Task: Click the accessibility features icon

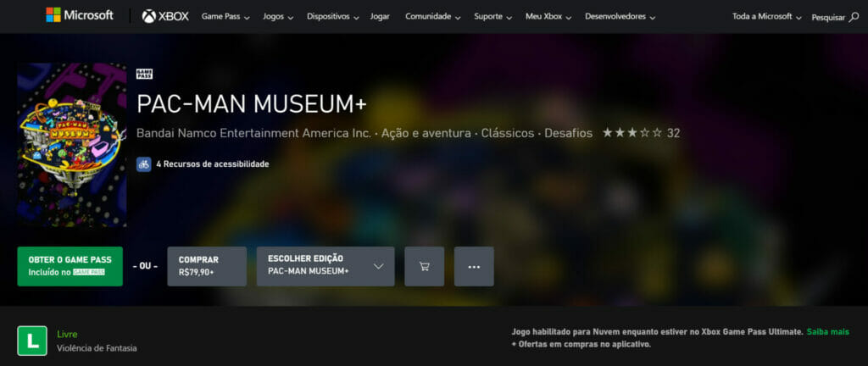Action: pyautogui.click(x=144, y=164)
